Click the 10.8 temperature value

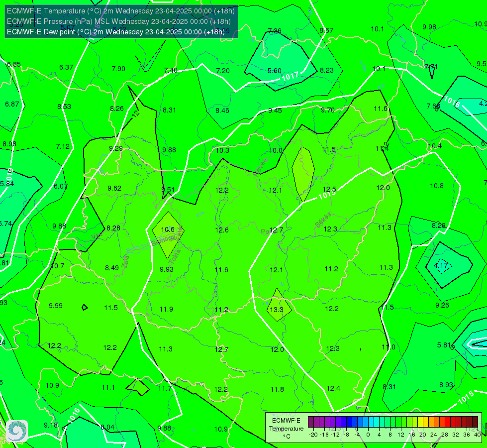click(437, 186)
